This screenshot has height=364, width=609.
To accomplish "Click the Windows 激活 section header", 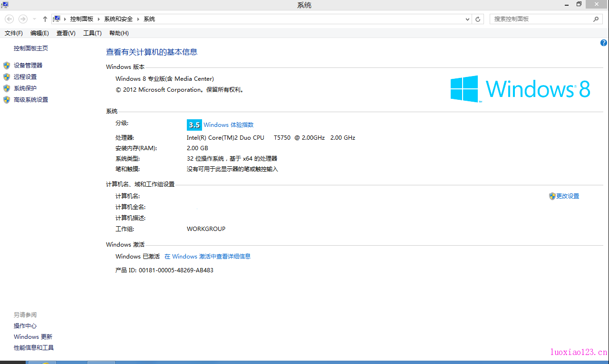I will [125, 245].
